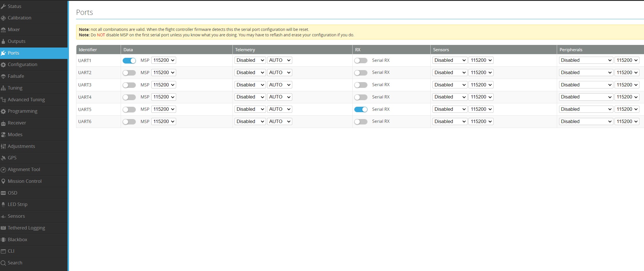Image resolution: width=644 pixels, height=271 pixels.
Task: Open UART6 Peripherals baud rate dropdown
Action: point(627,122)
